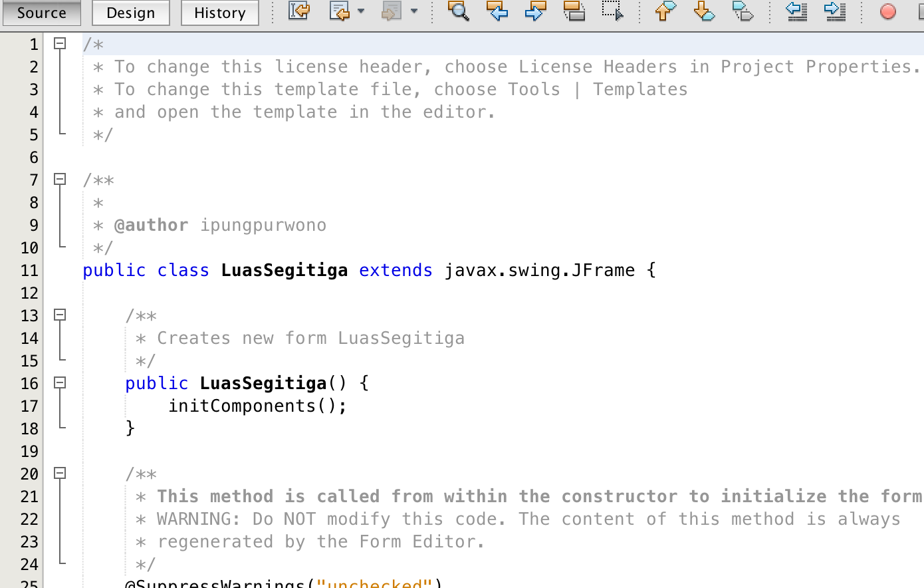Toggle rectangular selection mode
This screenshot has width=924, height=588.
pos(612,12)
